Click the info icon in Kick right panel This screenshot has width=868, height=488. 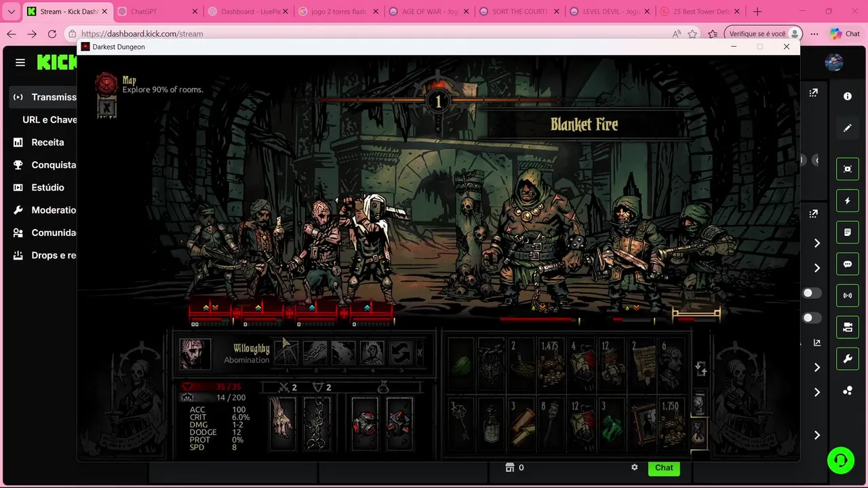click(x=847, y=96)
